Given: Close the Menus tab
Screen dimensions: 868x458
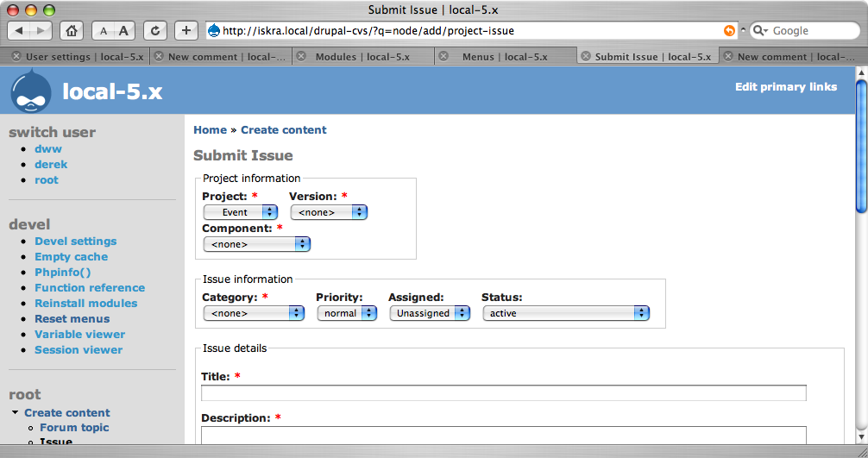Looking at the screenshot, I should click(x=443, y=56).
